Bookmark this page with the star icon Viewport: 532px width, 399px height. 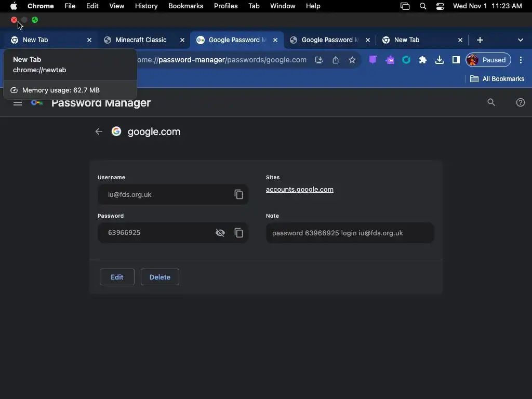coord(352,60)
